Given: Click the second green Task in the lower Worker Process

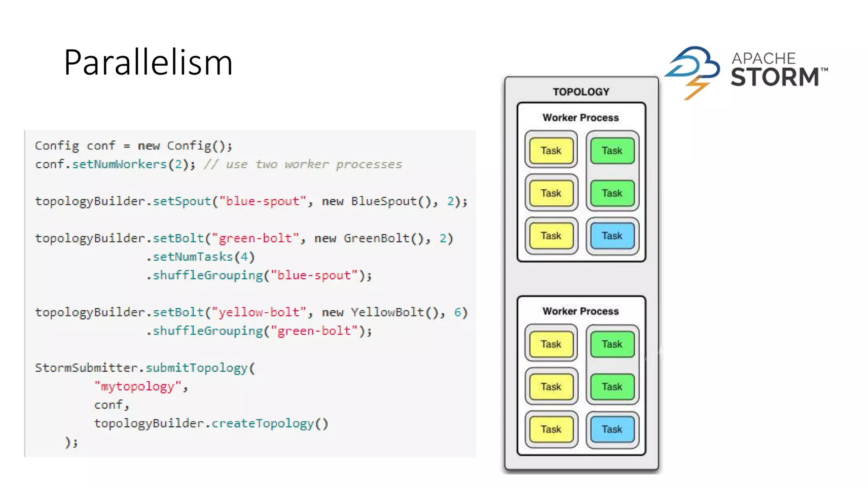Looking at the screenshot, I should click(x=612, y=386).
